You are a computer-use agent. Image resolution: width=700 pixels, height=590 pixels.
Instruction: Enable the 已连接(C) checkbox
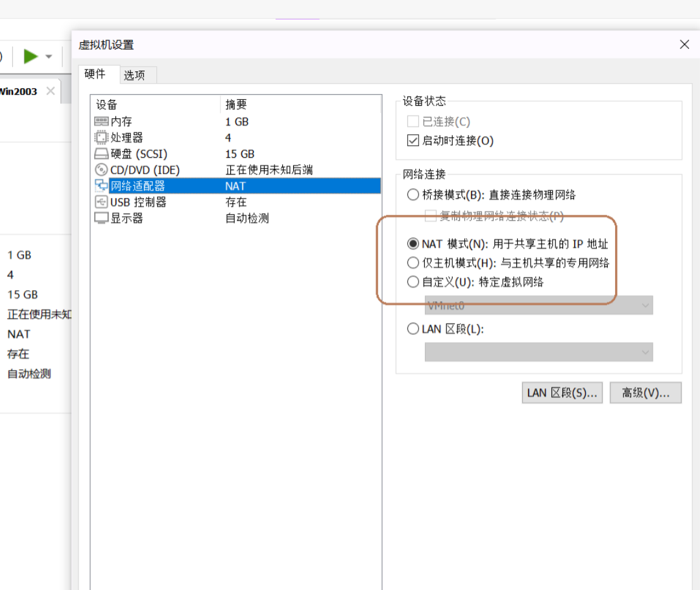click(413, 121)
